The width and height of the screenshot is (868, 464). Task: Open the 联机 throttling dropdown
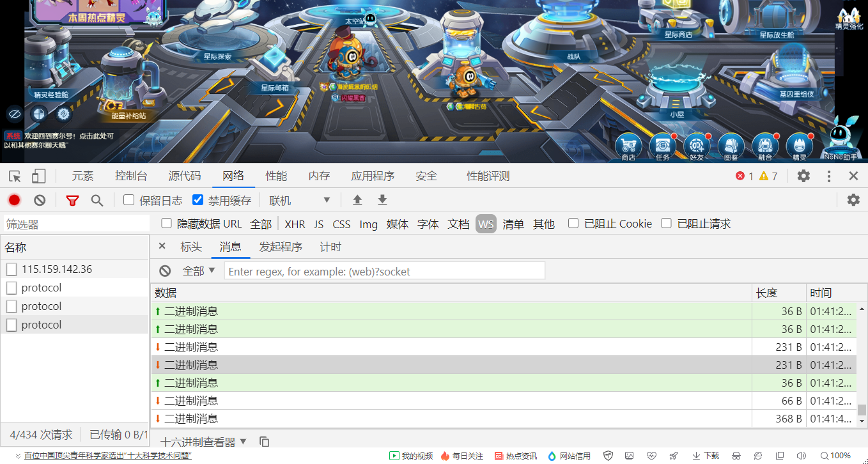coord(299,200)
